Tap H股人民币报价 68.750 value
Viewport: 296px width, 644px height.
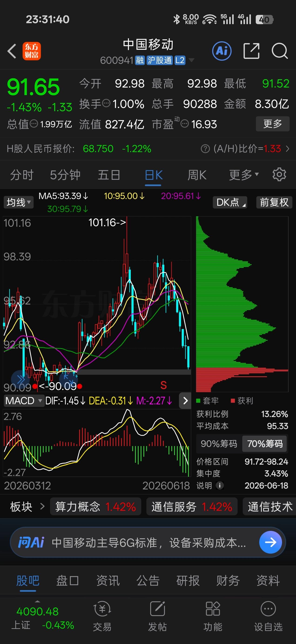[x=98, y=149]
